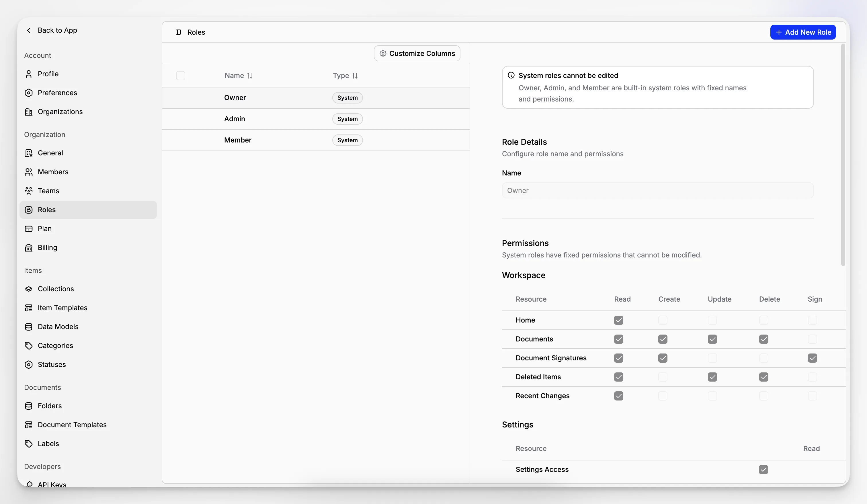Screen dimensions: 867x504
Task: Click the General building-gear icon
Action: [x=29, y=153]
